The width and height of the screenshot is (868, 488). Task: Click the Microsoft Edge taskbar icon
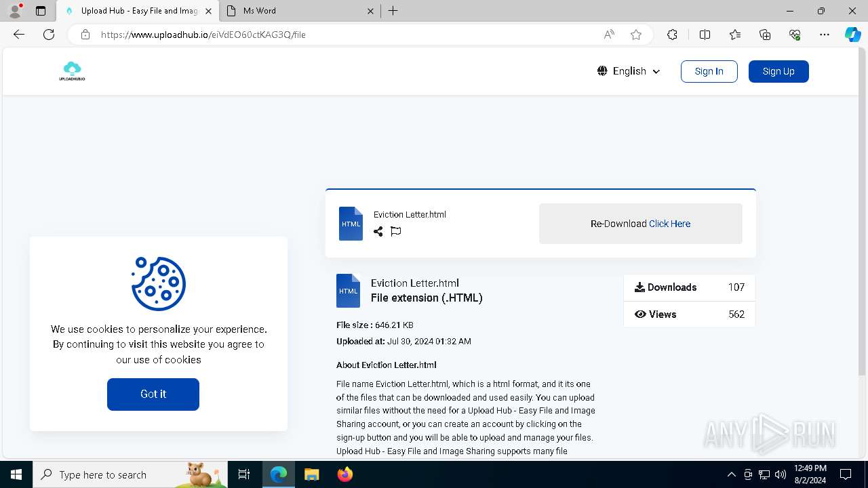(279, 474)
